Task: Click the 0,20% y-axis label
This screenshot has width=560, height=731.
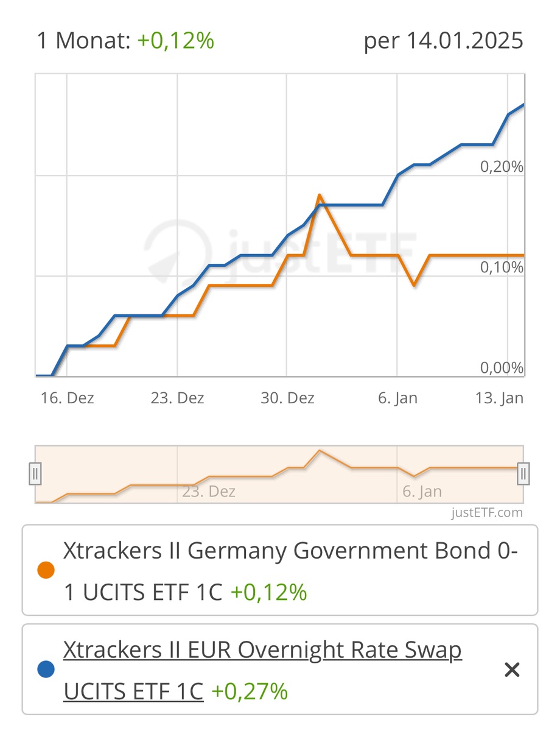Action: [502, 166]
